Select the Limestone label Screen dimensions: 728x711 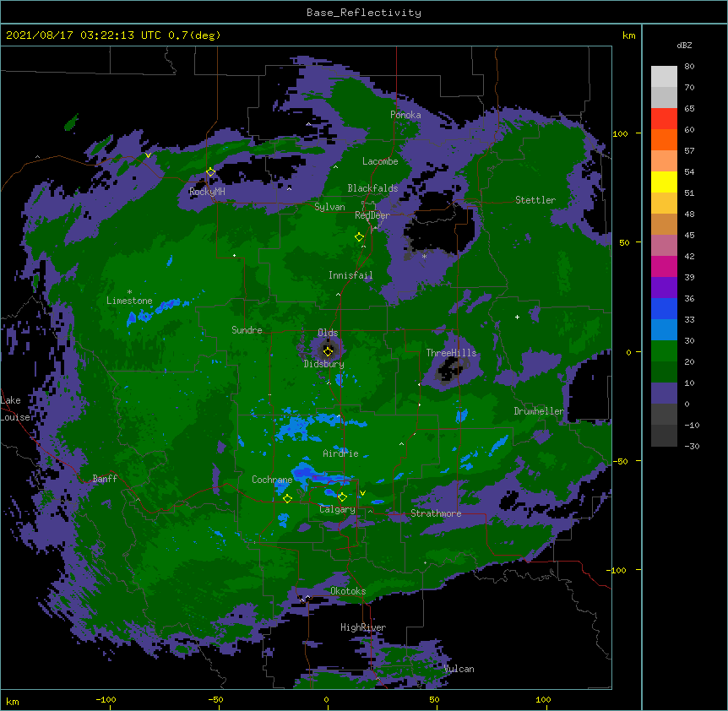click(129, 301)
